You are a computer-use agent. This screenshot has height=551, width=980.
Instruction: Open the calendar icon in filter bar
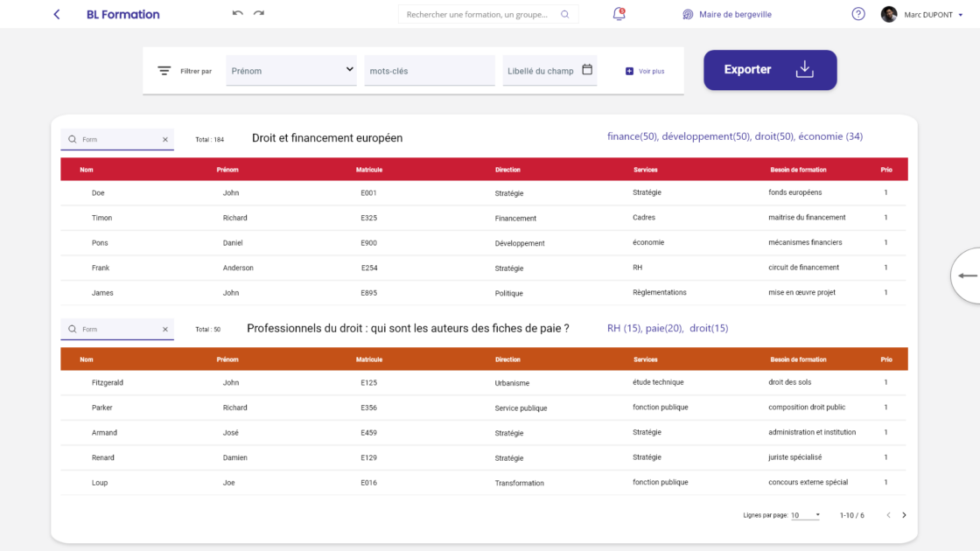[x=587, y=69]
